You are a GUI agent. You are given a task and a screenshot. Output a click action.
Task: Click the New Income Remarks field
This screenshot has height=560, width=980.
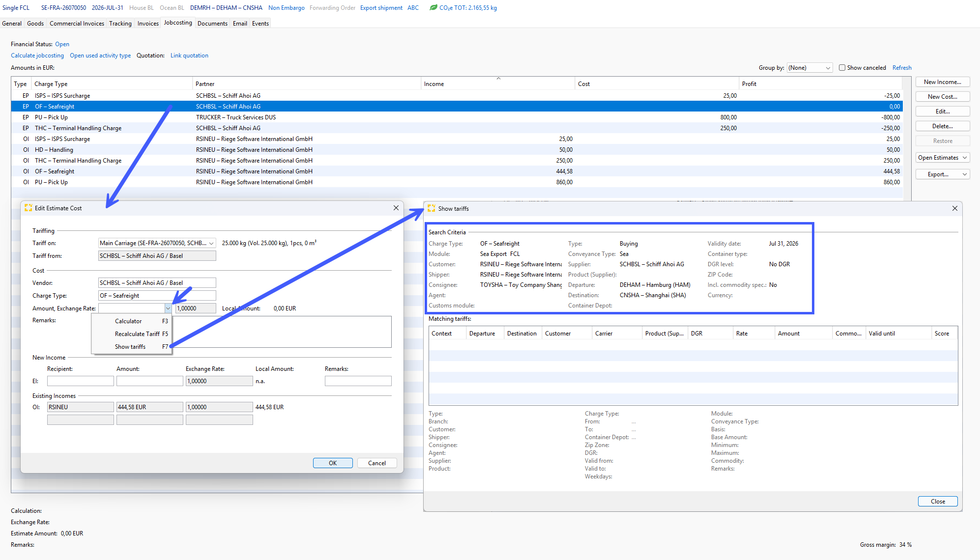coord(358,381)
